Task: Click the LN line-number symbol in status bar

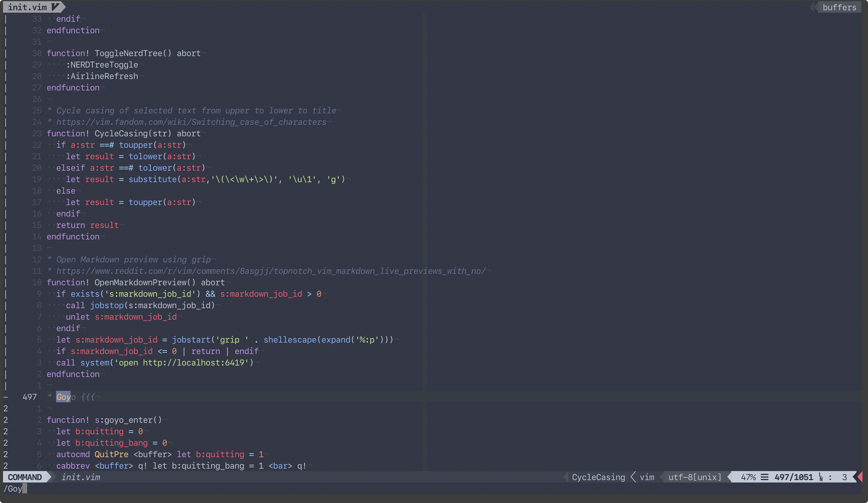Action: pyautogui.click(x=821, y=477)
